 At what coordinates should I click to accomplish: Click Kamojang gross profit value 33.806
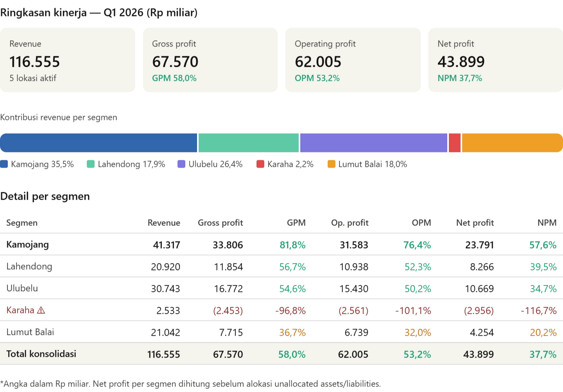point(228,245)
